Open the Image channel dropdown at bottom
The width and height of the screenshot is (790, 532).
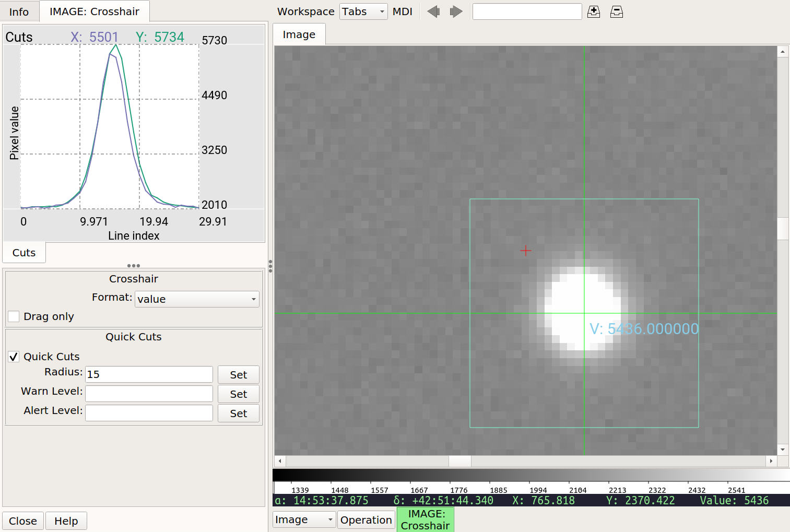[304, 520]
